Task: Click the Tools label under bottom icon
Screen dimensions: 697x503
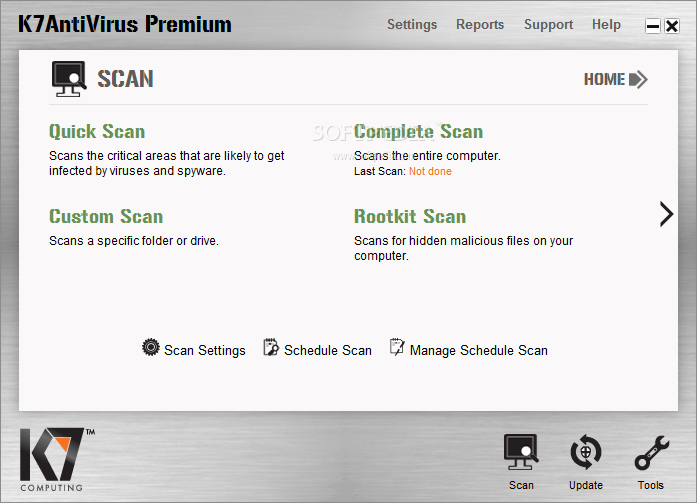Action: pos(651,485)
